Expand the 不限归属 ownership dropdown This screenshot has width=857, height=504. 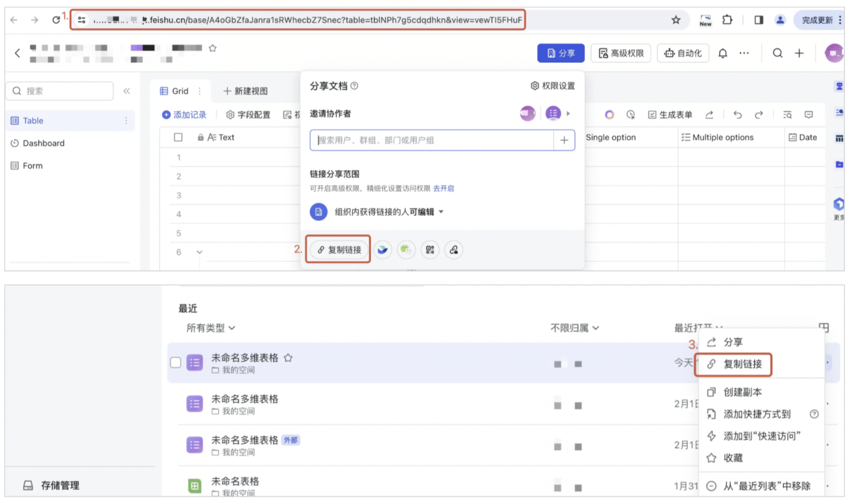(574, 328)
